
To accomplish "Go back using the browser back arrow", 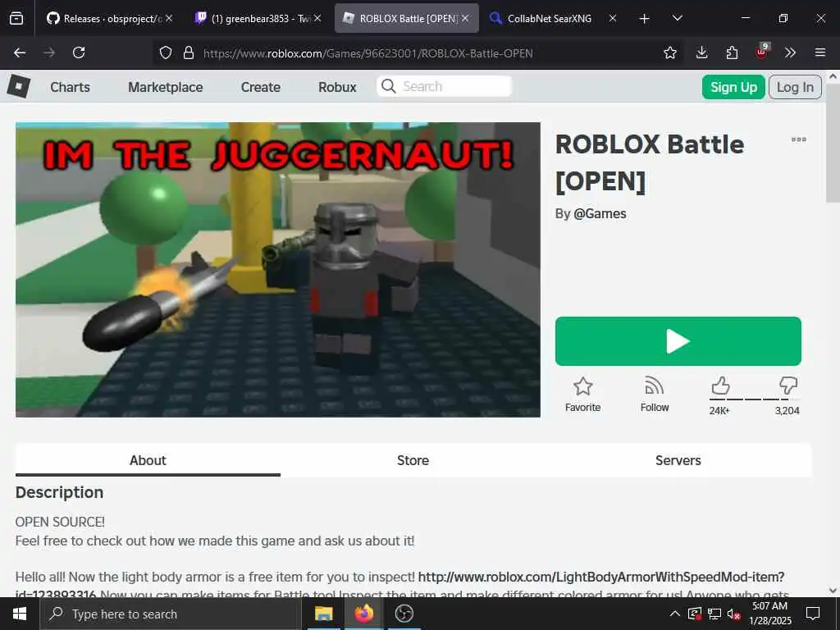I will click(20, 52).
